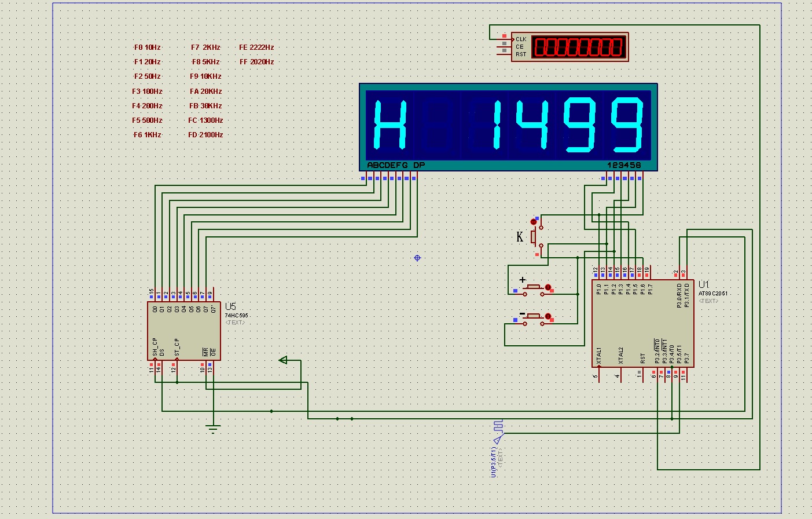Image resolution: width=812 pixels, height=519 pixels.
Task: Click the 'P3.1/TXD' pin label on U1
Action: [x=687, y=295]
